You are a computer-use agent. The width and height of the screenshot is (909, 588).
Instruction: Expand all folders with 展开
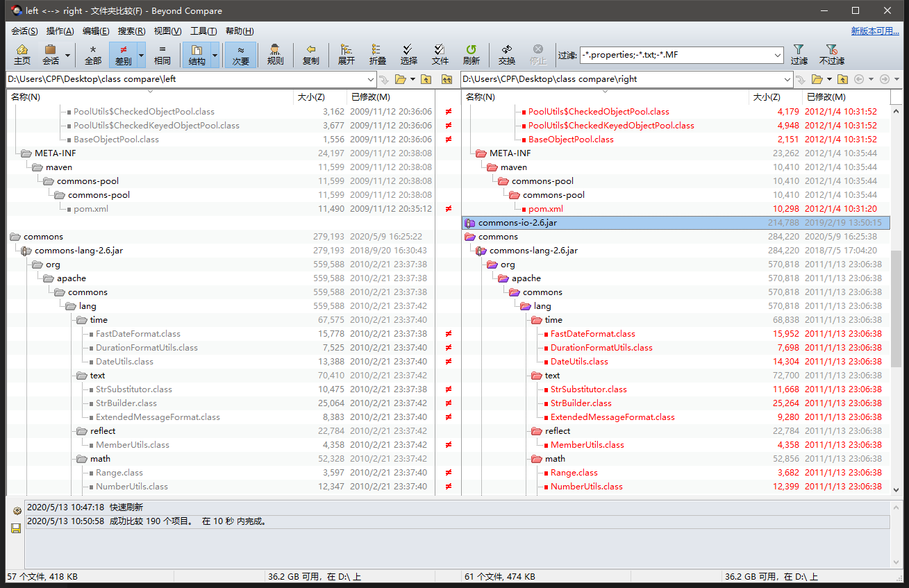(x=347, y=55)
